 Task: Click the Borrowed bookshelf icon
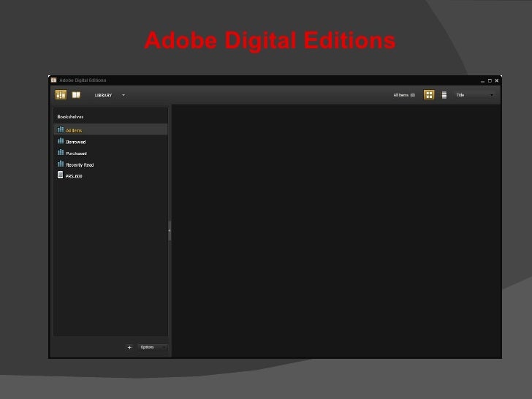click(61, 141)
